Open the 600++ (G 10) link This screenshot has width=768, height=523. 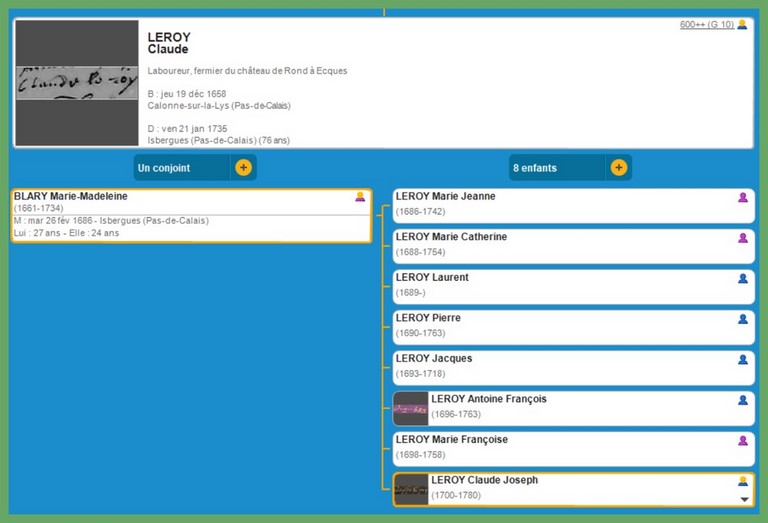[x=706, y=25]
